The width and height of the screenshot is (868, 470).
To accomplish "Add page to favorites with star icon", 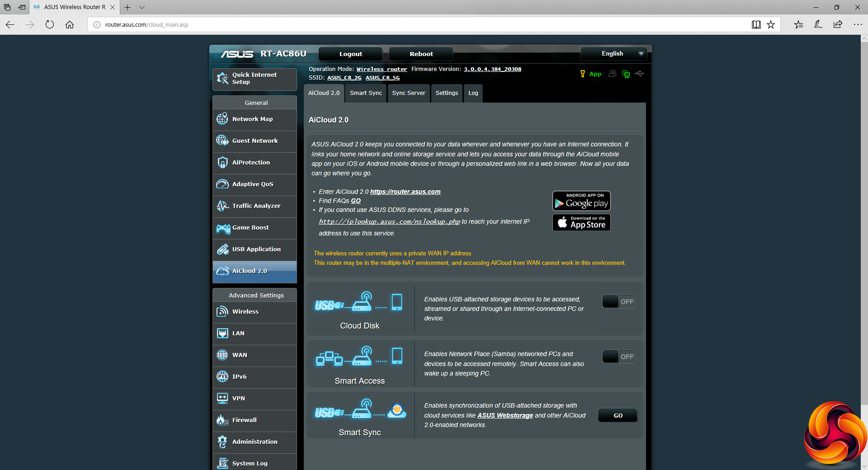I will click(x=771, y=24).
